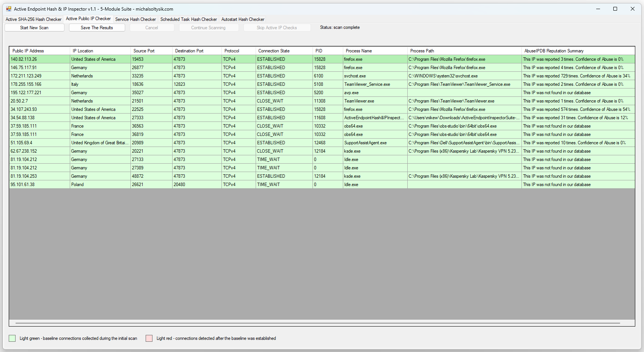Click the light red legend color swatch
Image resolution: width=644 pixels, height=352 pixels.
[149, 338]
